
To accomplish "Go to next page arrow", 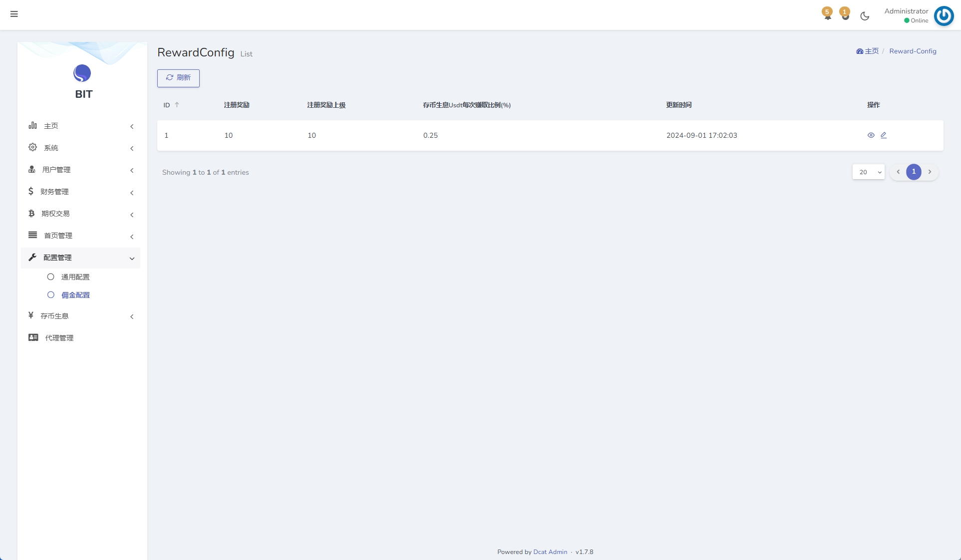I will 930,172.
